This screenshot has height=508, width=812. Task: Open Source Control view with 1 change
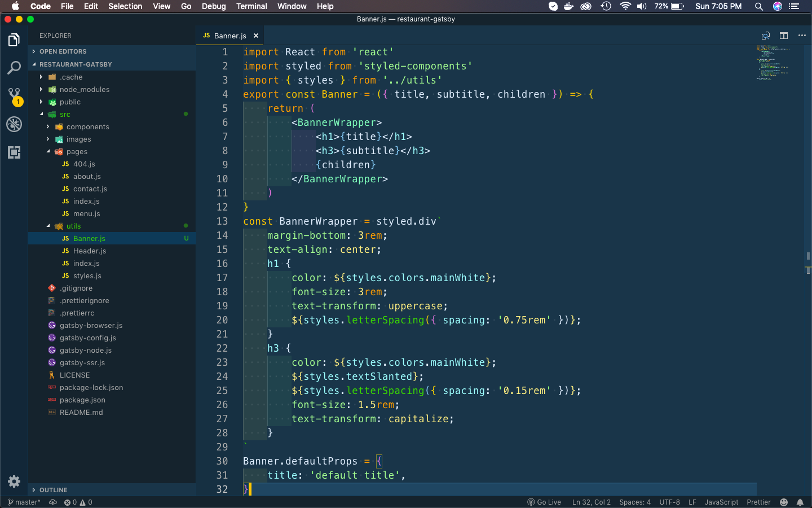14,96
